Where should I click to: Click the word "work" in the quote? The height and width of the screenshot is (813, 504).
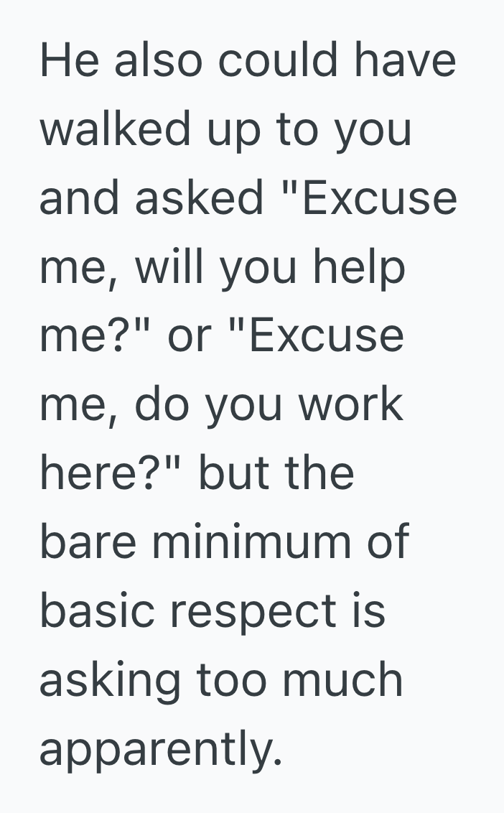(350, 405)
